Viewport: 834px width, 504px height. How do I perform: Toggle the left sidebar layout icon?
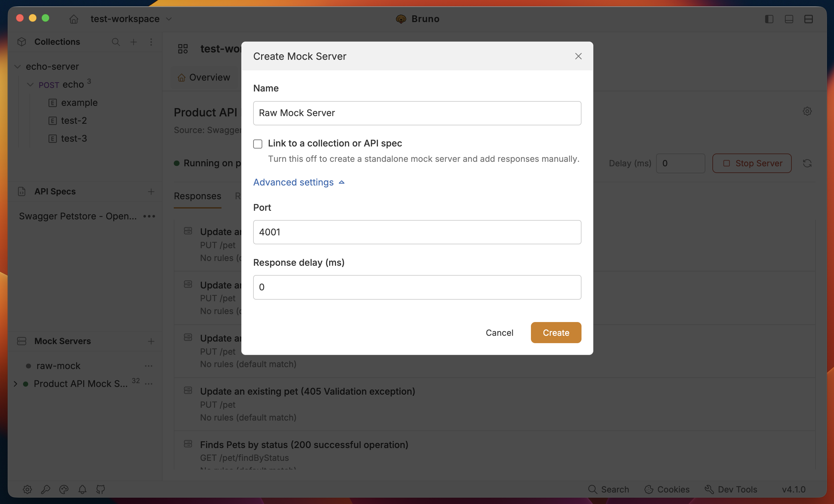[769, 19]
